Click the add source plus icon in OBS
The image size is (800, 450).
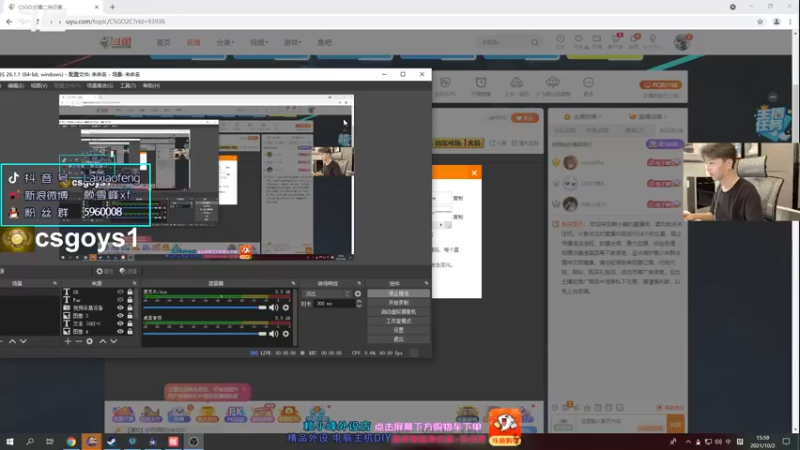pyautogui.click(x=68, y=341)
